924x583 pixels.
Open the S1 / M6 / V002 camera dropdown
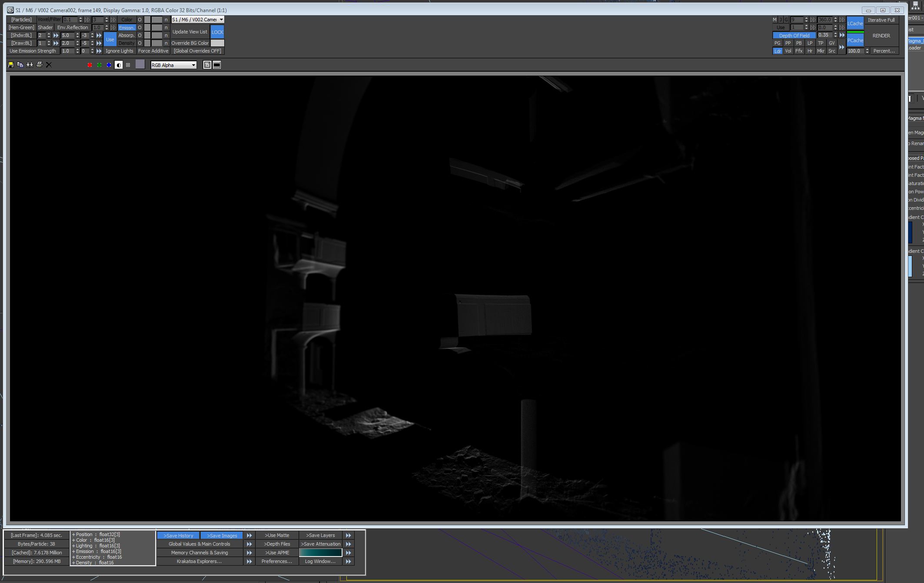tap(197, 20)
